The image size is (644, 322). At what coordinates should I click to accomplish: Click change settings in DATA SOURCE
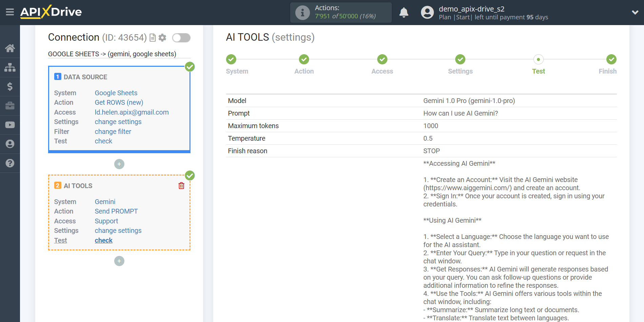tap(118, 122)
